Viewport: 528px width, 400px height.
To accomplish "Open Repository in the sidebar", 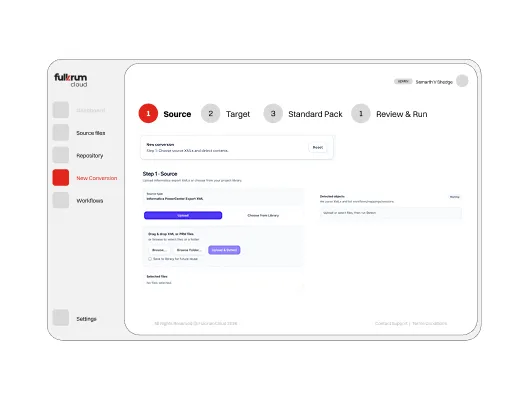I will pos(90,156).
